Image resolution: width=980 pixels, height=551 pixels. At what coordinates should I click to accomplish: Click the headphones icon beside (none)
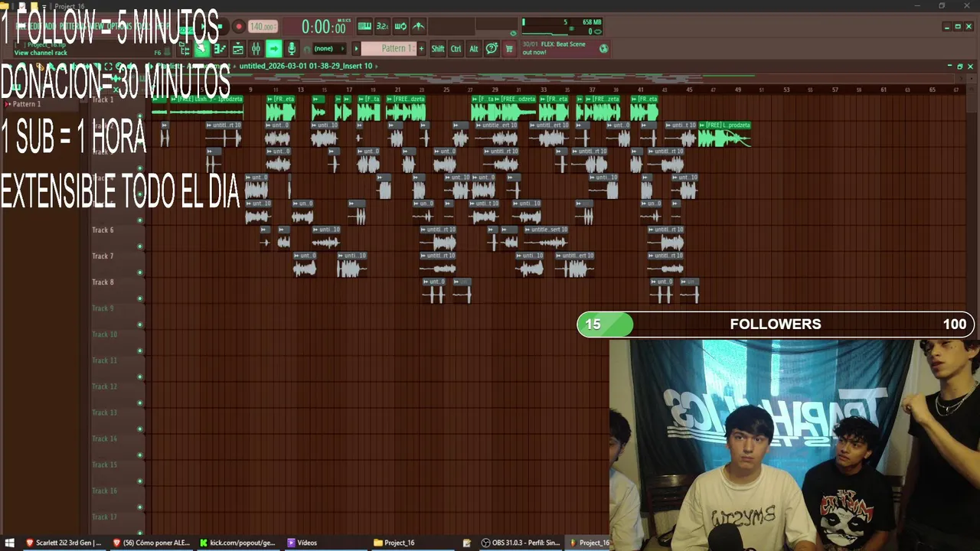308,49
